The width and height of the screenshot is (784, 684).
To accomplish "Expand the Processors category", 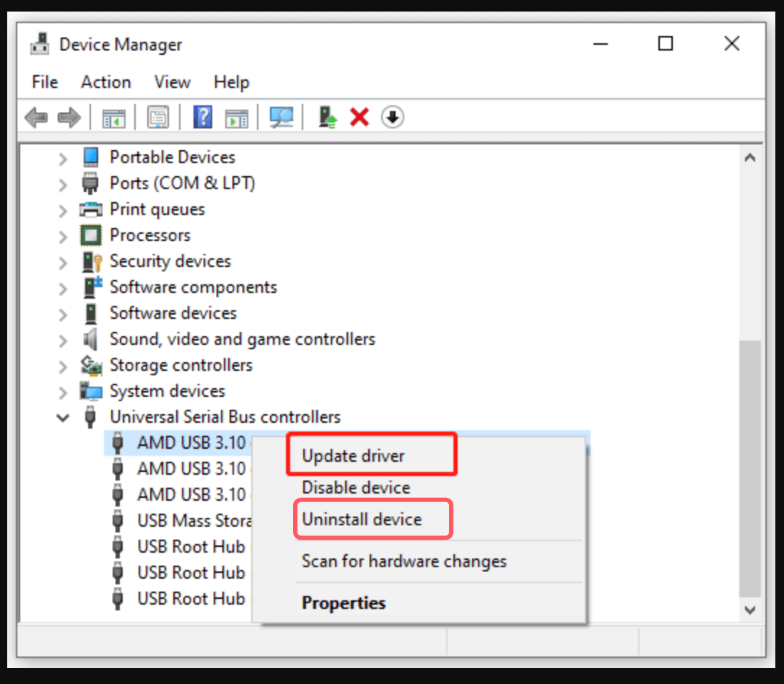I will tap(62, 234).
